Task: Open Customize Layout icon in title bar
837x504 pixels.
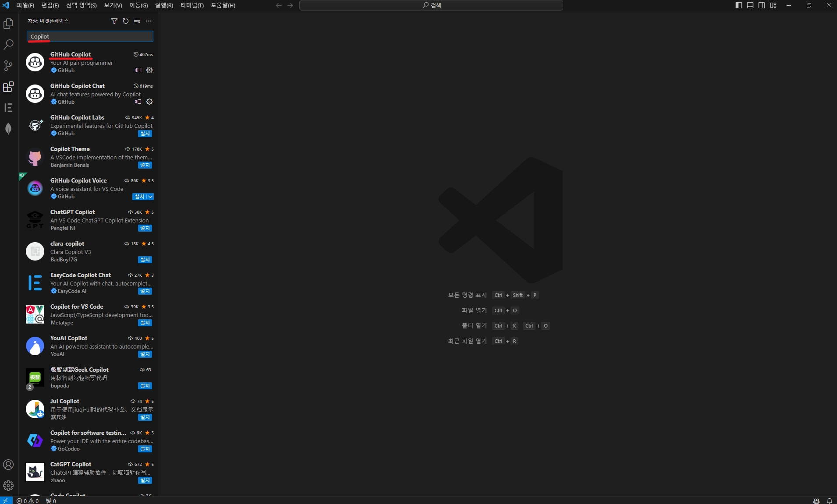Action: 773,5
